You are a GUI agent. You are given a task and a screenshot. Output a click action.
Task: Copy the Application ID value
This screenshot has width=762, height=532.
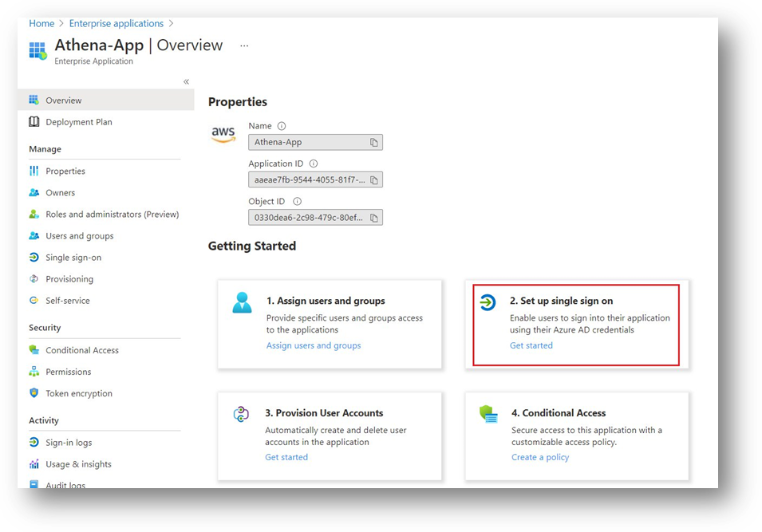point(373,179)
